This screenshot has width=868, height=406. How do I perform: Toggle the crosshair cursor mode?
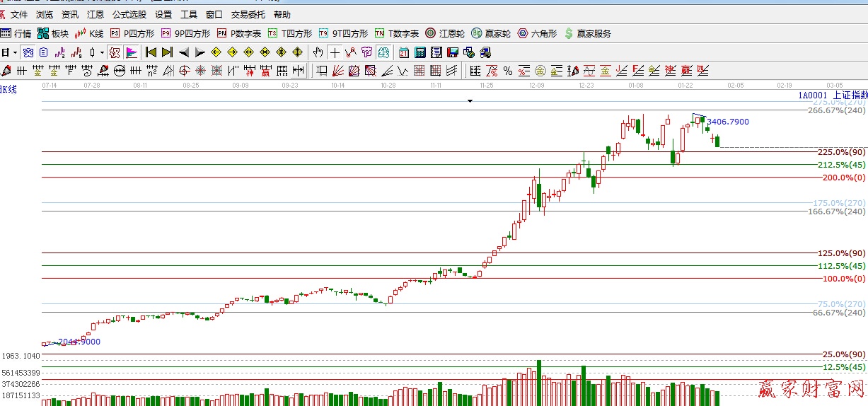(335, 52)
